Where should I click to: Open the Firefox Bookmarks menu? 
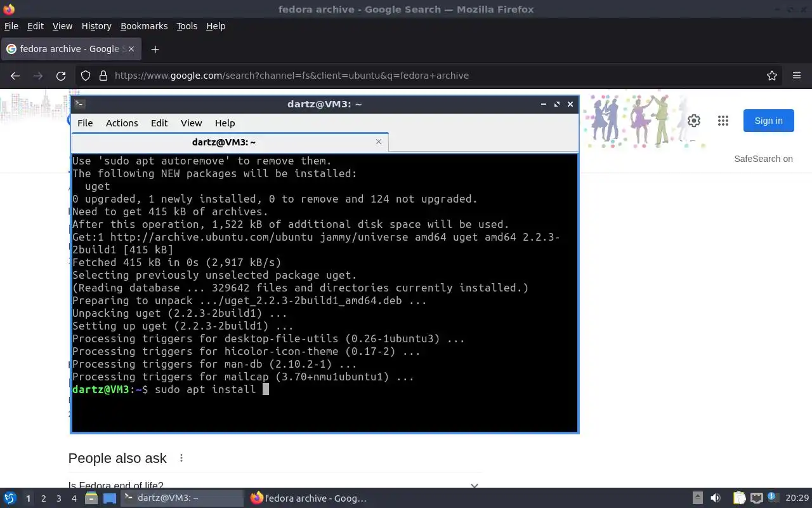(144, 26)
